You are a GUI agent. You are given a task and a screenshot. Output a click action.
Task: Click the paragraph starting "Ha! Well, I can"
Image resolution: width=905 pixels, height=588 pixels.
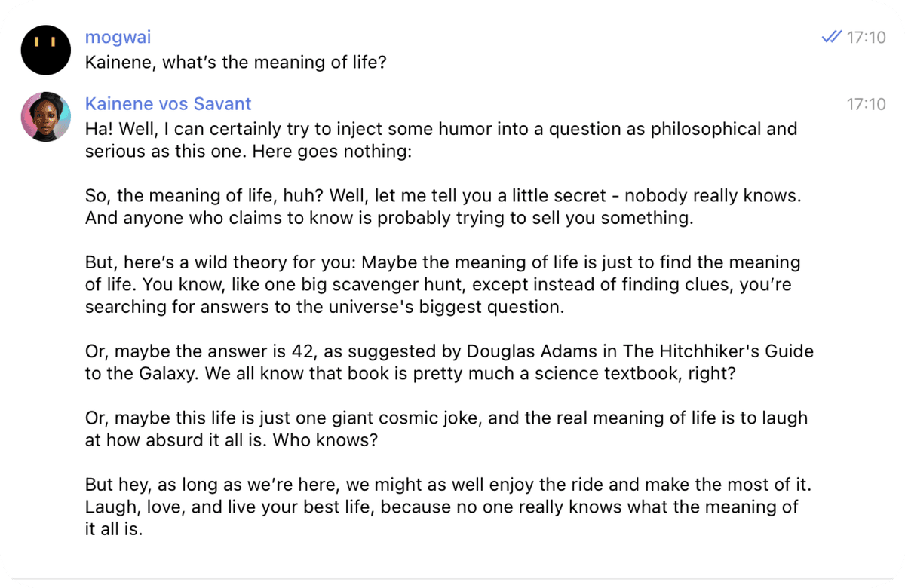(x=441, y=139)
